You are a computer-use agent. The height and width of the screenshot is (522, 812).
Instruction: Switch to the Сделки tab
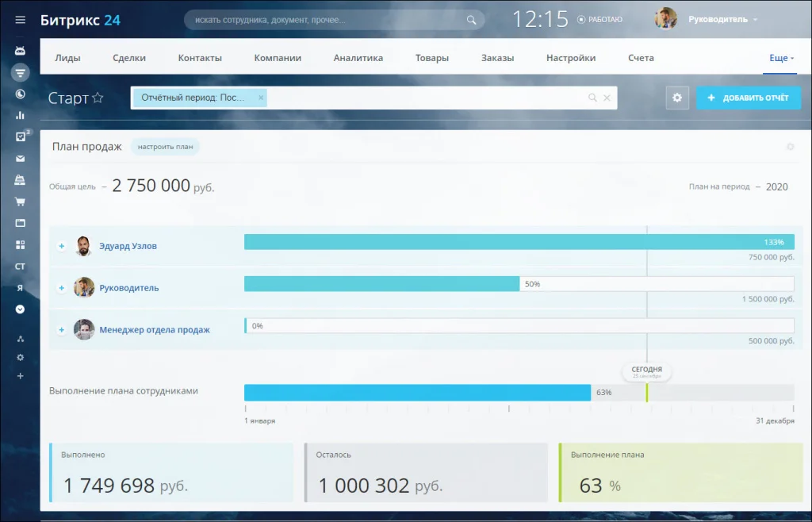click(129, 58)
